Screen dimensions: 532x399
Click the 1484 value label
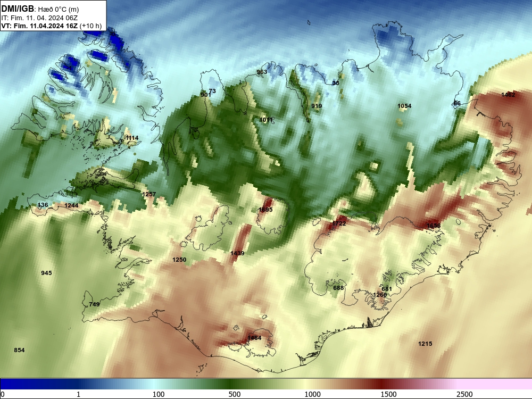[x=254, y=338]
